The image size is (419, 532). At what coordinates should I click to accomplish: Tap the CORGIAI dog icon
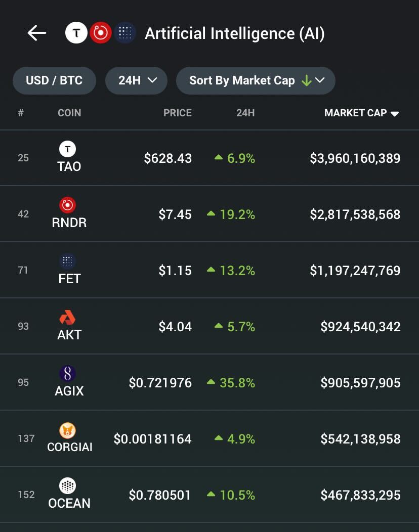[x=68, y=429]
